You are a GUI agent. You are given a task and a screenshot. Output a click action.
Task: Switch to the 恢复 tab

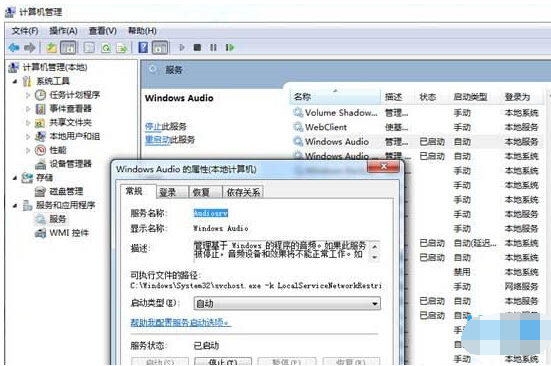point(205,192)
